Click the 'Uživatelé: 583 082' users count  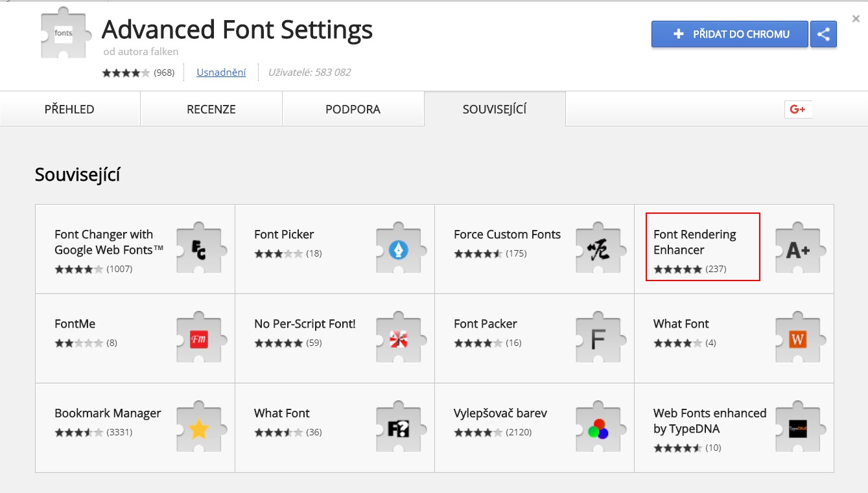(310, 73)
